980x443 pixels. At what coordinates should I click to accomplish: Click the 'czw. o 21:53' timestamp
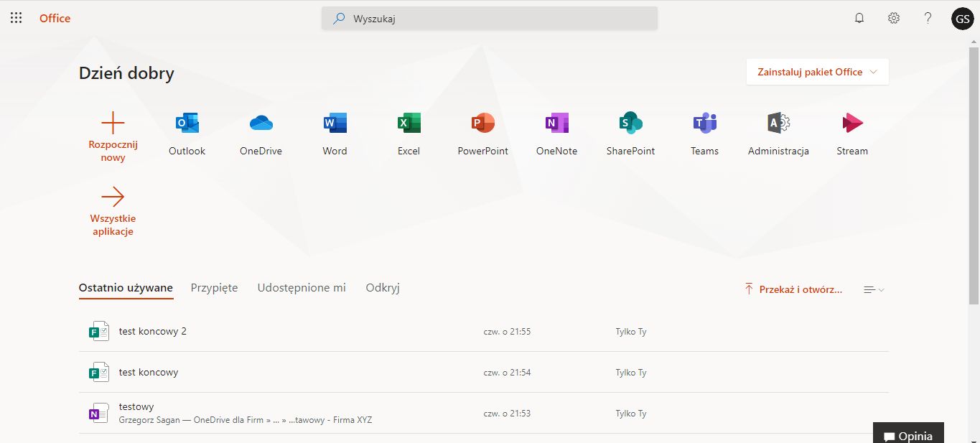(x=507, y=414)
